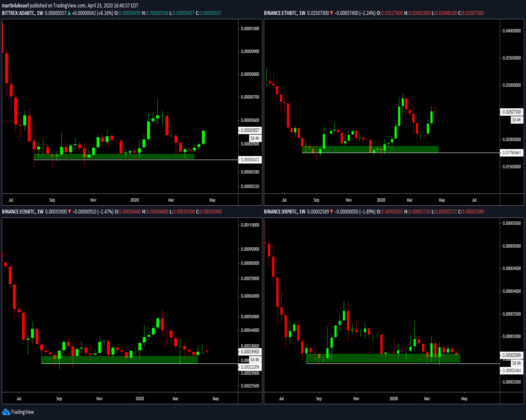526x420 pixels.
Task: Click the red down arrow in ETHBTC header
Action: [x=331, y=14]
